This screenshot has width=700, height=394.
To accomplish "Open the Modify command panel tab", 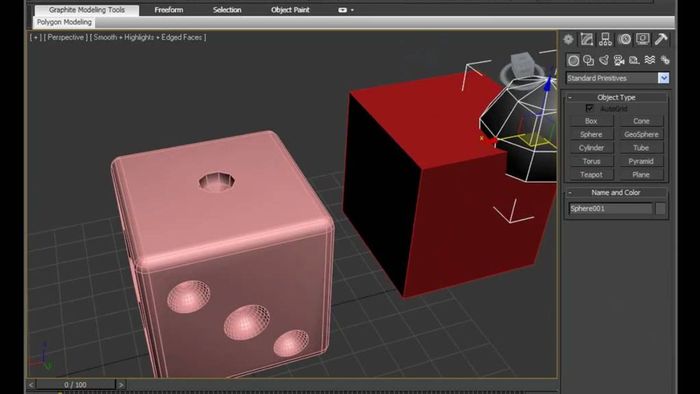I will (587, 39).
